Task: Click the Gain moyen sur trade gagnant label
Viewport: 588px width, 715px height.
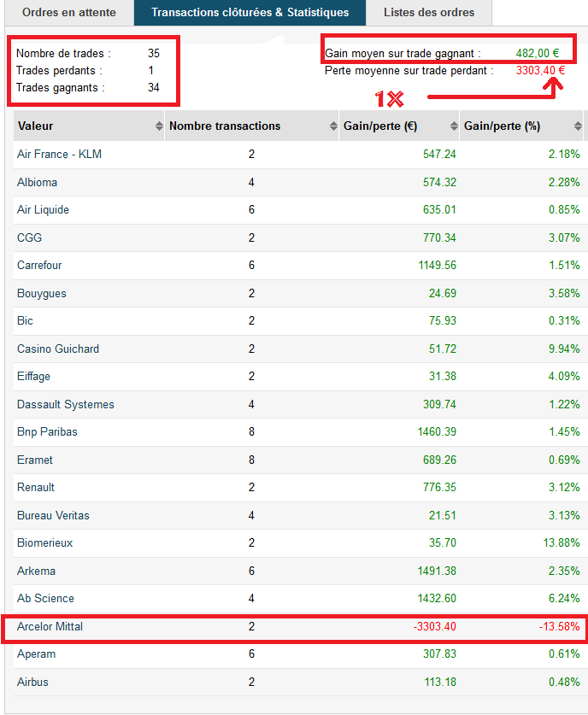Action: (403, 54)
